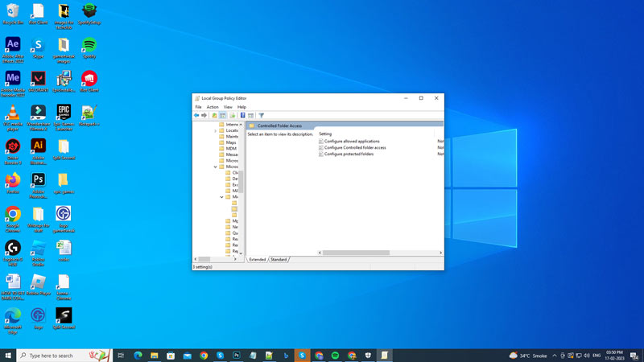This screenshot has height=362, width=644.
Task: Open the View menu
Action: click(x=228, y=107)
